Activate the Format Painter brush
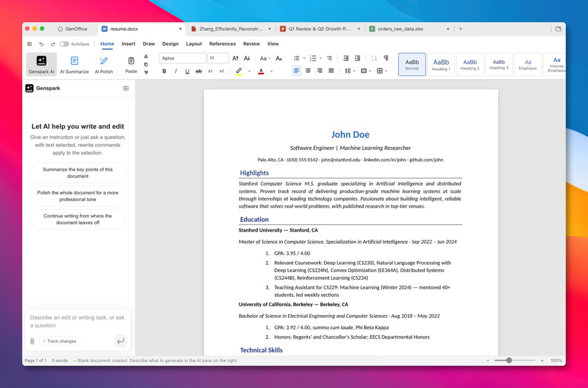Image resolution: width=588 pixels, height=388 pixels. [146, 72]
